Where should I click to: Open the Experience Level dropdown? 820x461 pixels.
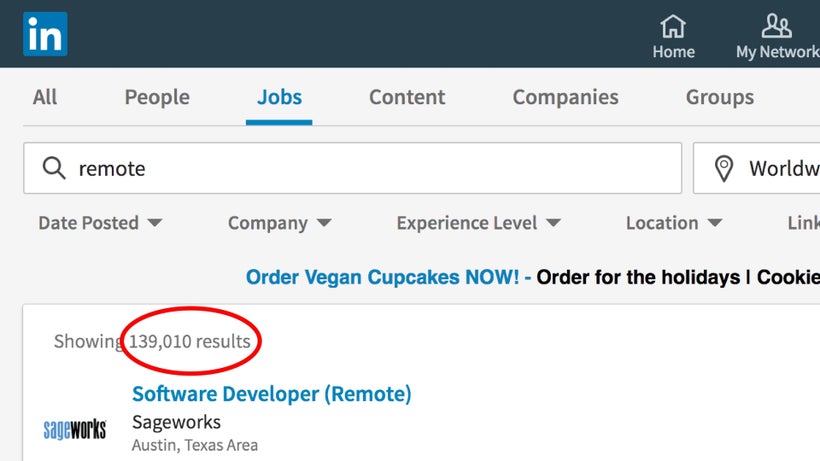pos(479,223)
